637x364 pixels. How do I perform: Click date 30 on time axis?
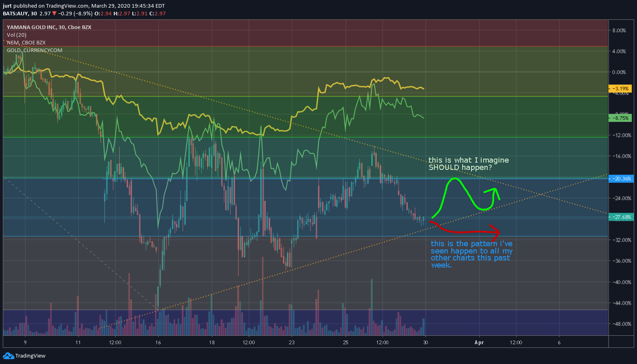[x=425, y=342]
